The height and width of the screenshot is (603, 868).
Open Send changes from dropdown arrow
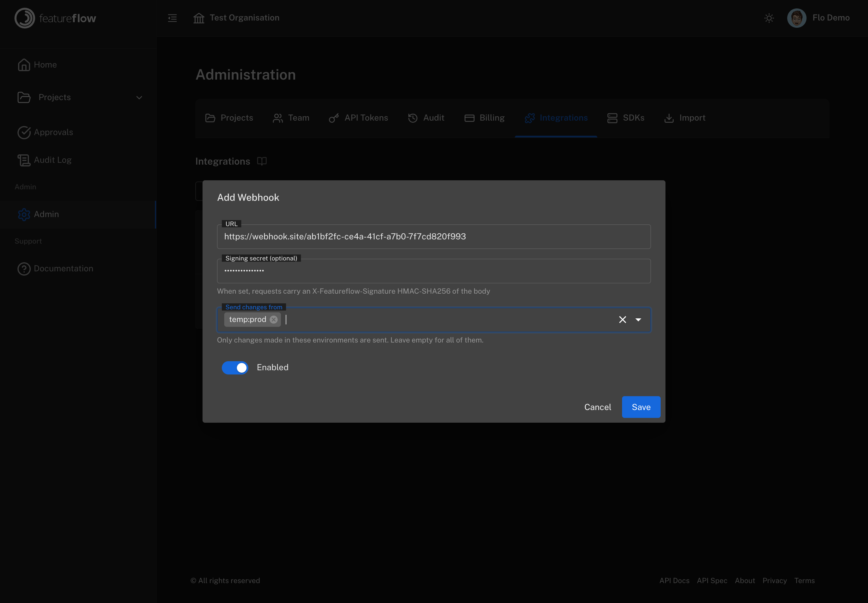click(x=638, y=320)
